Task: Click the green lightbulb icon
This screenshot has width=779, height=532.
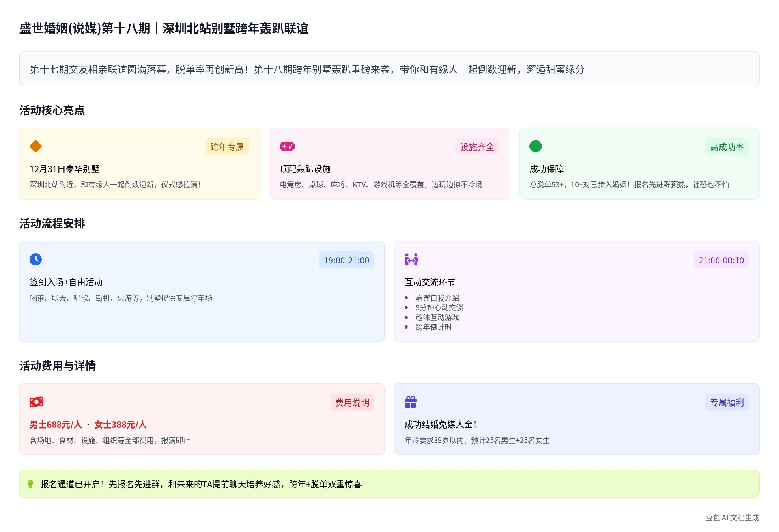Action: pos(30,484)
